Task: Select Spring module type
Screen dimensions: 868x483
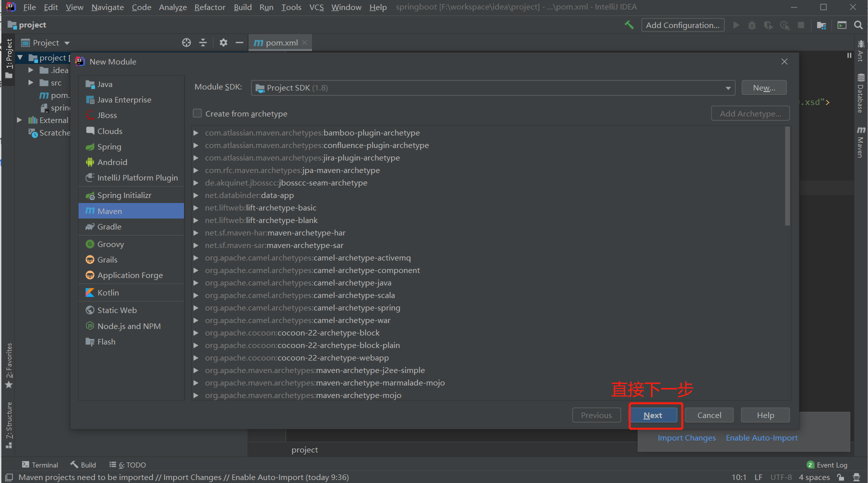Action: [131, 146]
